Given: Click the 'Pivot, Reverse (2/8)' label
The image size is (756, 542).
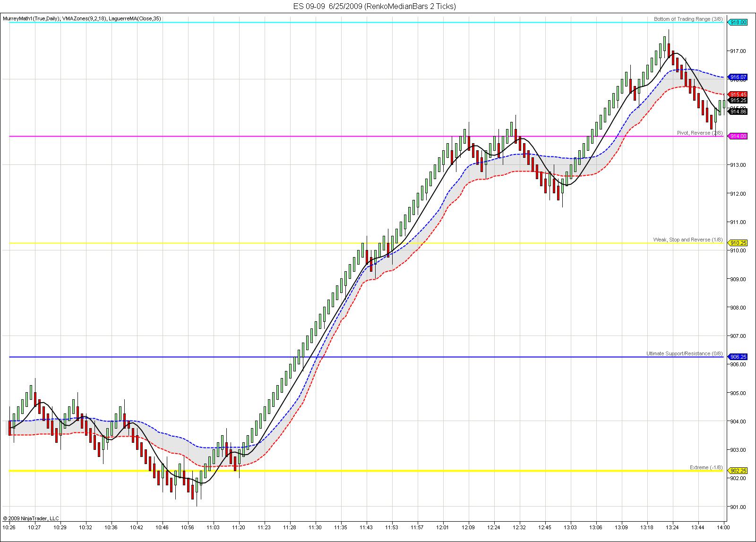Looking at the screenshot, I should [700, 133].
